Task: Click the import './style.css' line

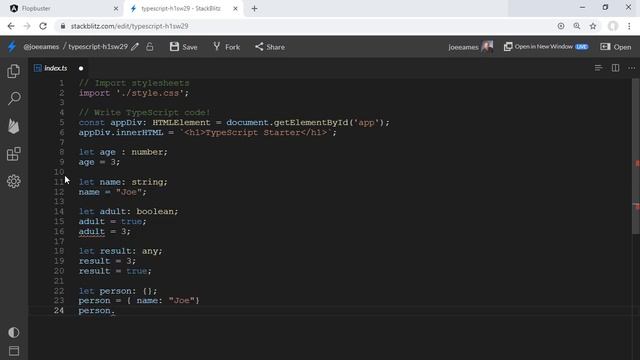Action: pos(134,93)
